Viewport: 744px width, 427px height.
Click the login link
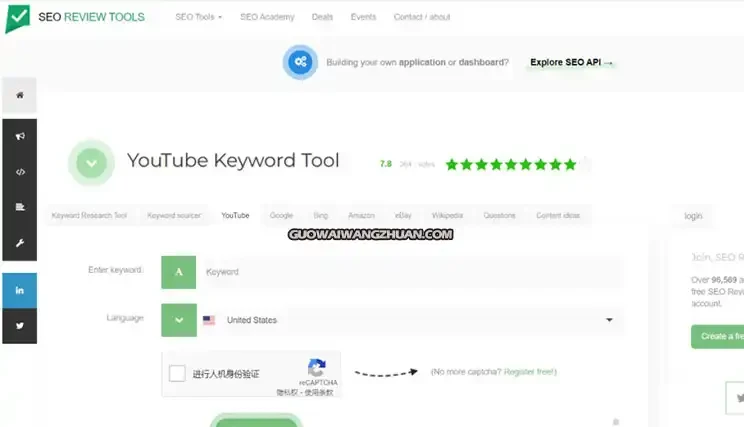pos(693,216)
